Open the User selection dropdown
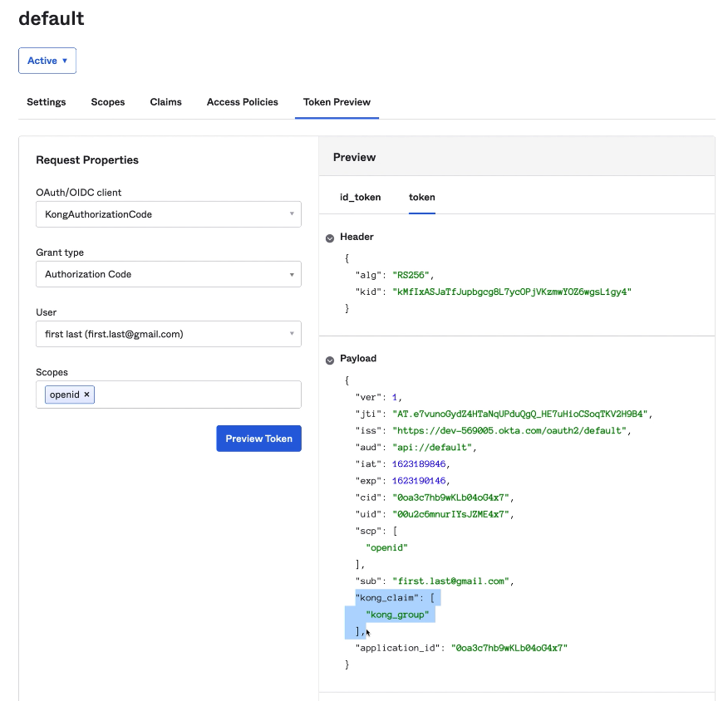 [168, 334]
